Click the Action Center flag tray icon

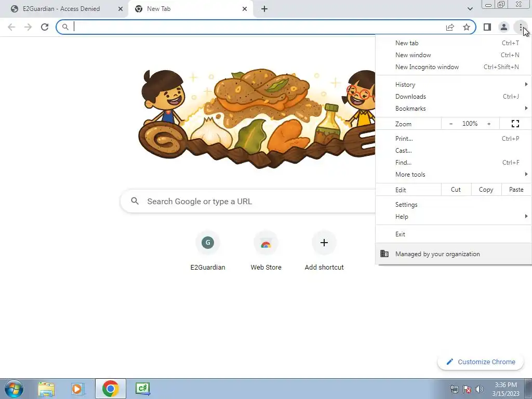(x=467, y=389)
